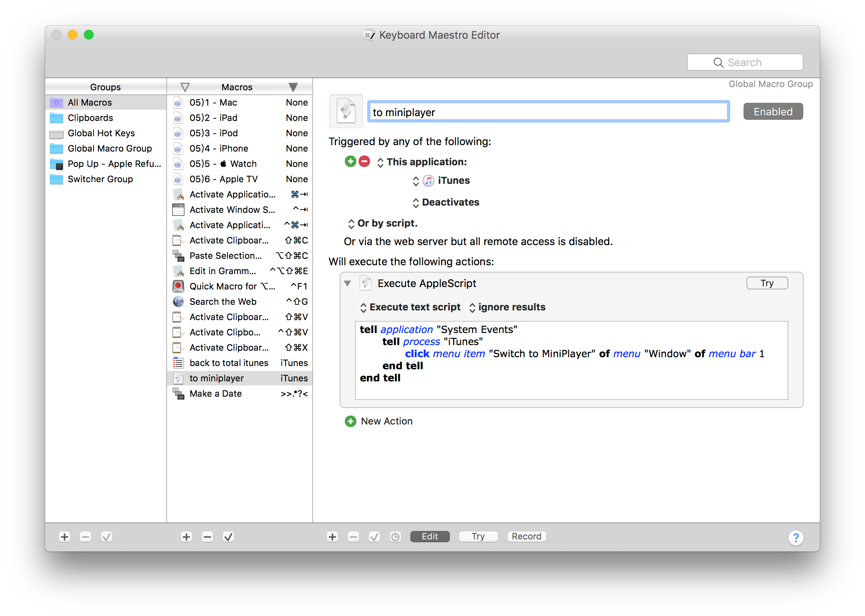Click the clock timer icon in bottom bar

tap(395, 537)
